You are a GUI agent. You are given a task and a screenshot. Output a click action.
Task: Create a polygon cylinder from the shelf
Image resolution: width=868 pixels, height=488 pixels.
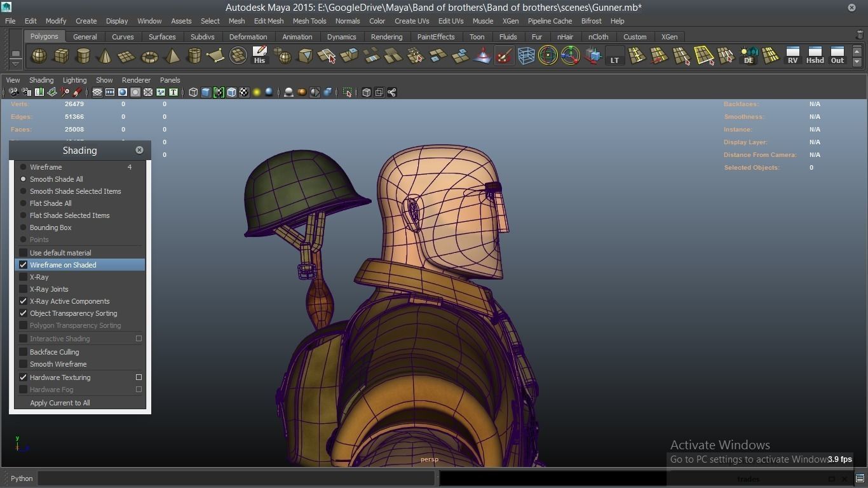(x=83, y=56)
